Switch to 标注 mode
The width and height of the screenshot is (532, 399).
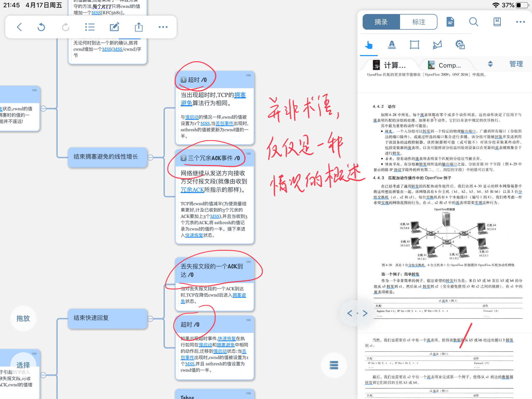(418, 22)
